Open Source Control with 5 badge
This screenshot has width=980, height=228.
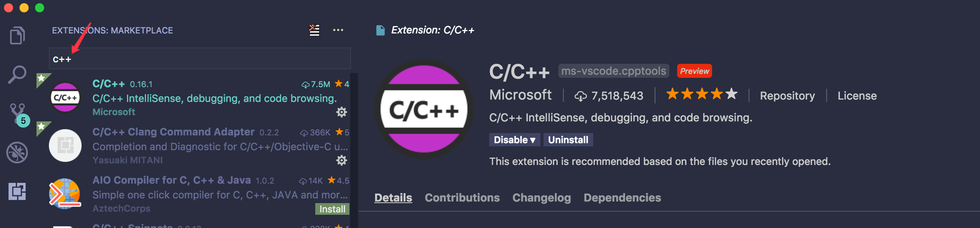pos(18,114)
